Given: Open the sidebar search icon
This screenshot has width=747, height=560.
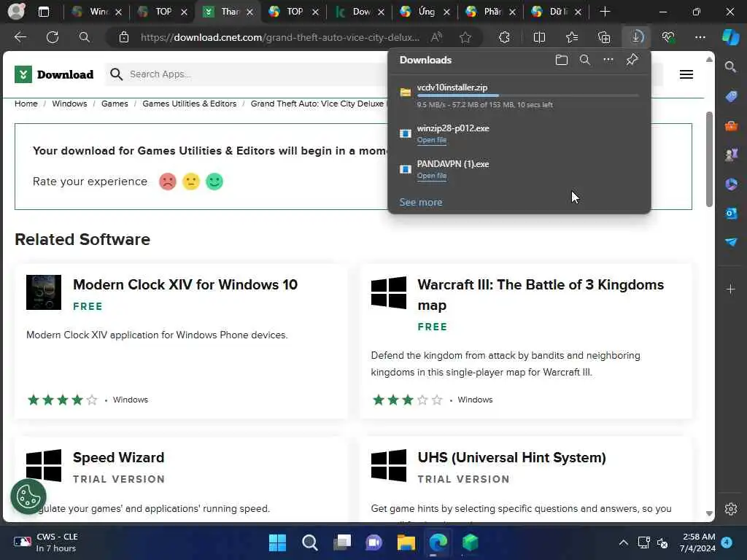Looking at the screenshot, I should click(730, 66).
